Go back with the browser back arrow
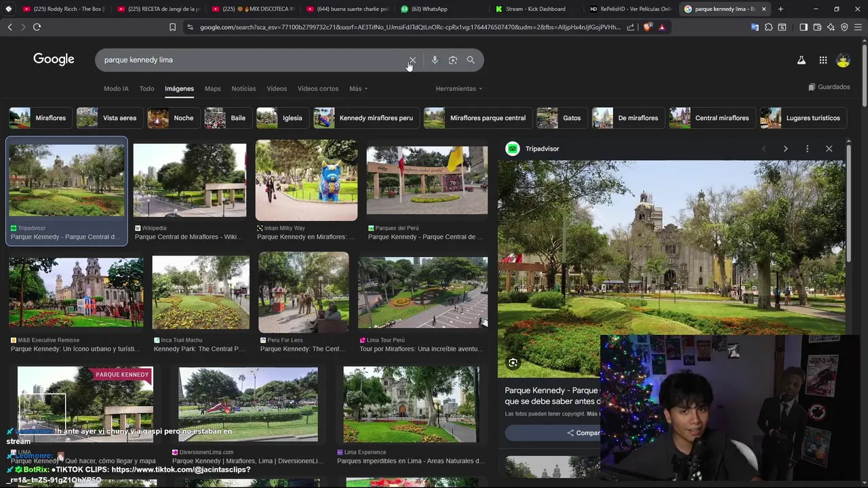The width and height of the screenshot is (868, 488). [9, 27]
